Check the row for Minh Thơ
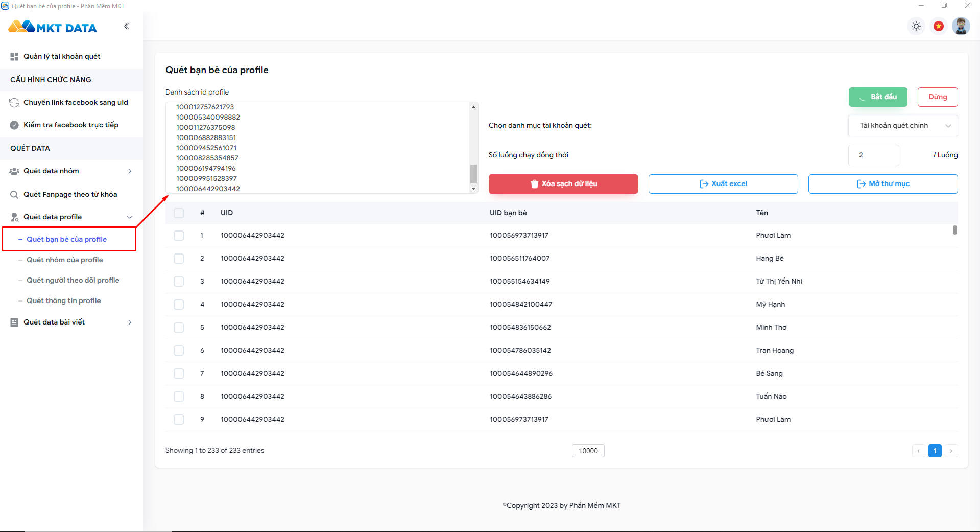Screen dimensions: 980x532 point(179,328)
